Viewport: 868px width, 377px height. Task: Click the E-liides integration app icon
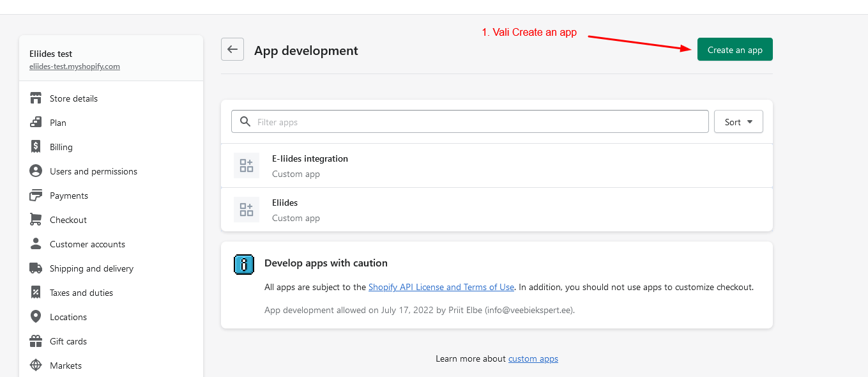(246, 165)
